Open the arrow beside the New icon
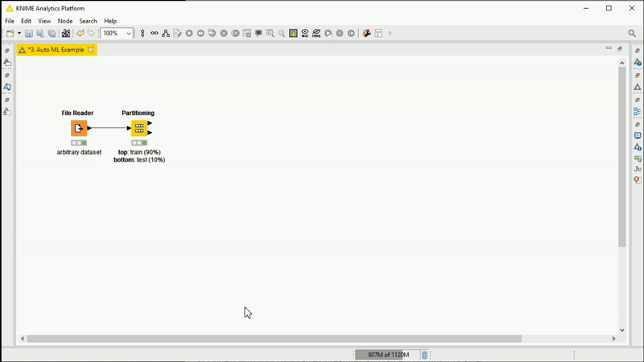 [19, 33]
